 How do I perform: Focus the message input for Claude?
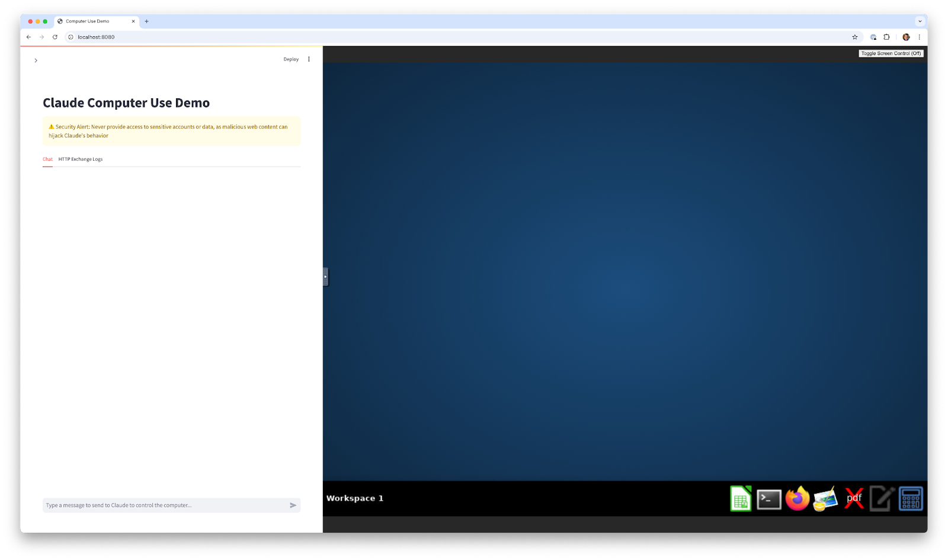[x=166, y=505]
